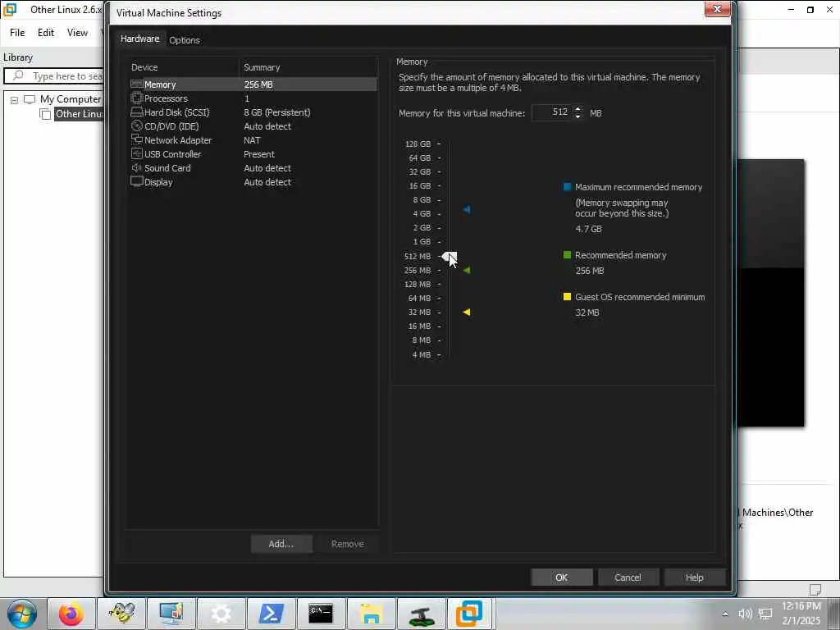Close the Virtual Machine Settings dialog
This screenshot has height=630, width=840.
[717, 9]
